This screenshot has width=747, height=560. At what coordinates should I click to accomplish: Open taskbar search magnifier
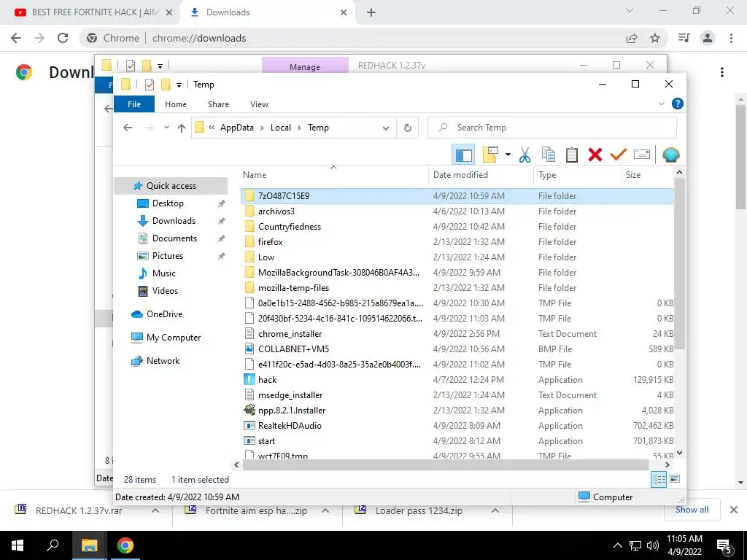[53, 545]
